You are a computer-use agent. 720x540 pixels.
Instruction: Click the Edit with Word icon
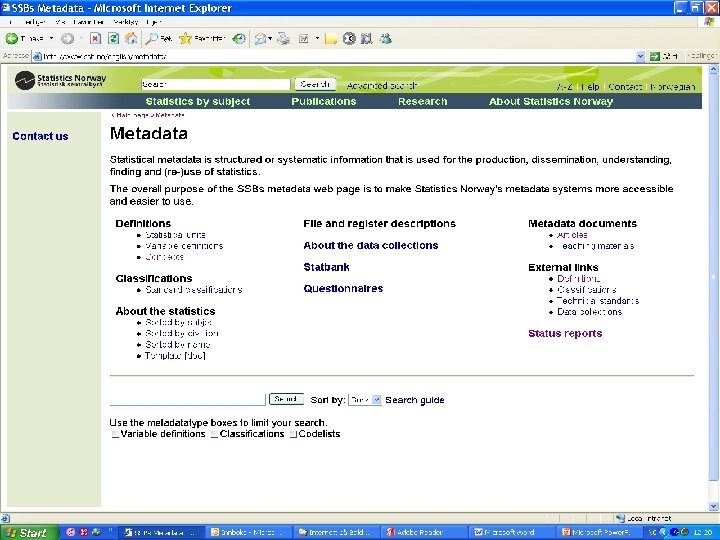click(x=304, y=39)
